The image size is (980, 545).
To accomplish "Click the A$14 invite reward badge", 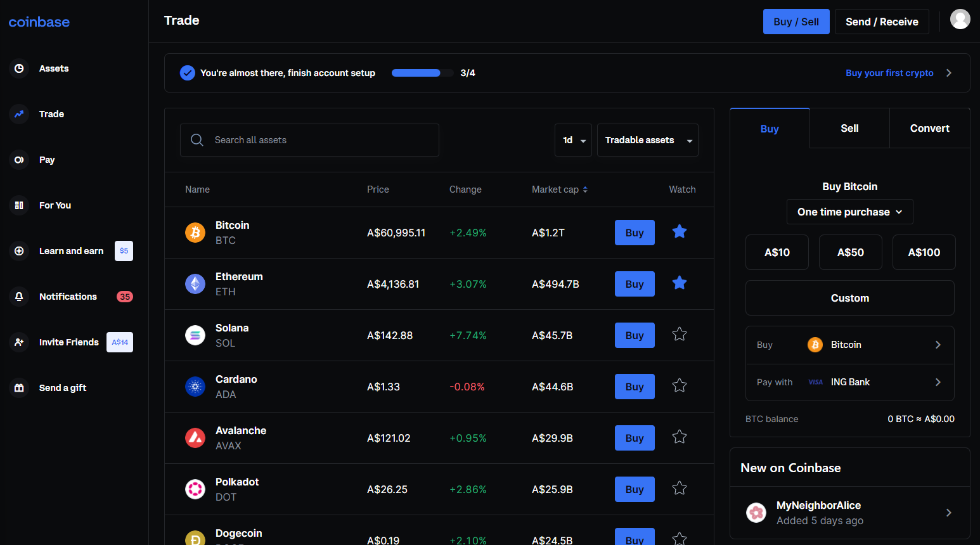I will pos(120,342).
